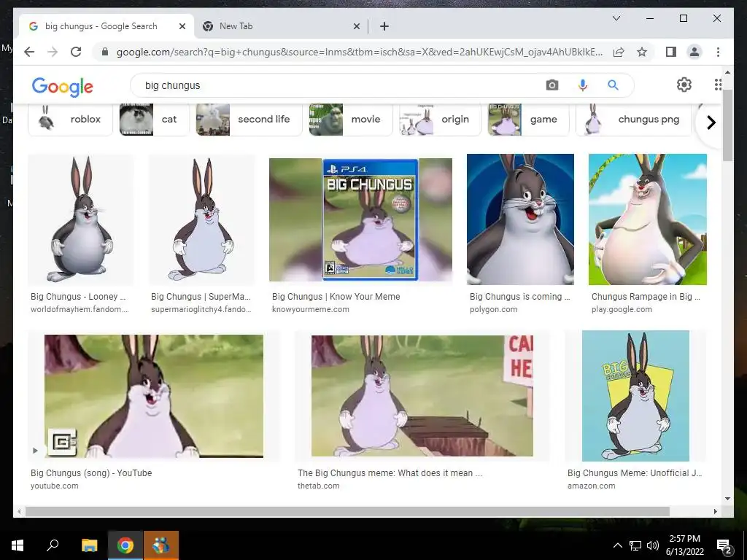Open the supermarioglitchy4 Big Chungus image
The width and height of the screenshot is (747, 560).
[201, 219]
